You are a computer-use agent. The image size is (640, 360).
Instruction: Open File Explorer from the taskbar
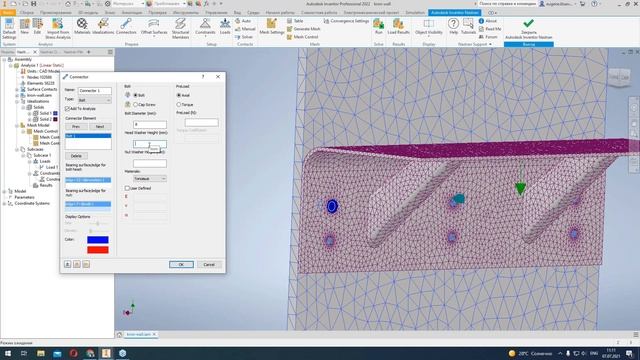41,353
